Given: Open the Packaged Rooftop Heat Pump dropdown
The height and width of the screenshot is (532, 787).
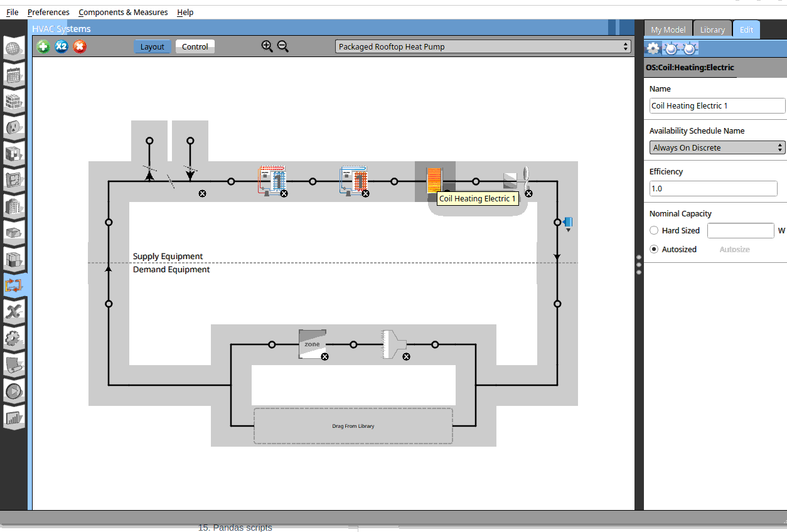Looking at the screenshot, I should pos(483,46).
